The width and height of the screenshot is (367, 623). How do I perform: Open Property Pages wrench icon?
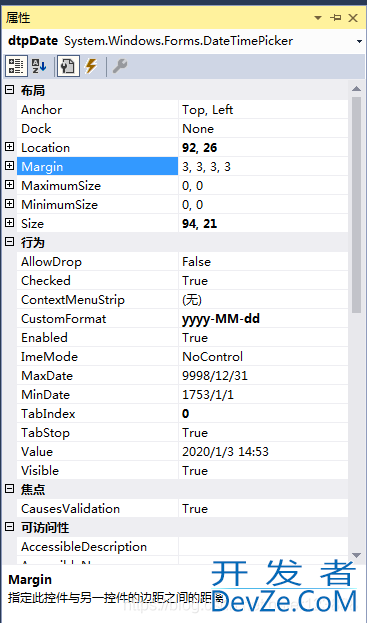119,66
